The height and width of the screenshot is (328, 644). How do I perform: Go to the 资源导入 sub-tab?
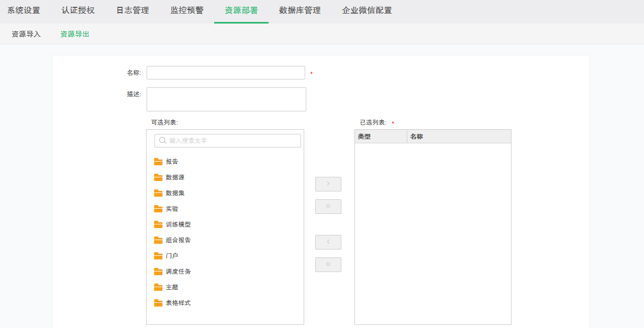pyautogui.click(x=26, y=34)
